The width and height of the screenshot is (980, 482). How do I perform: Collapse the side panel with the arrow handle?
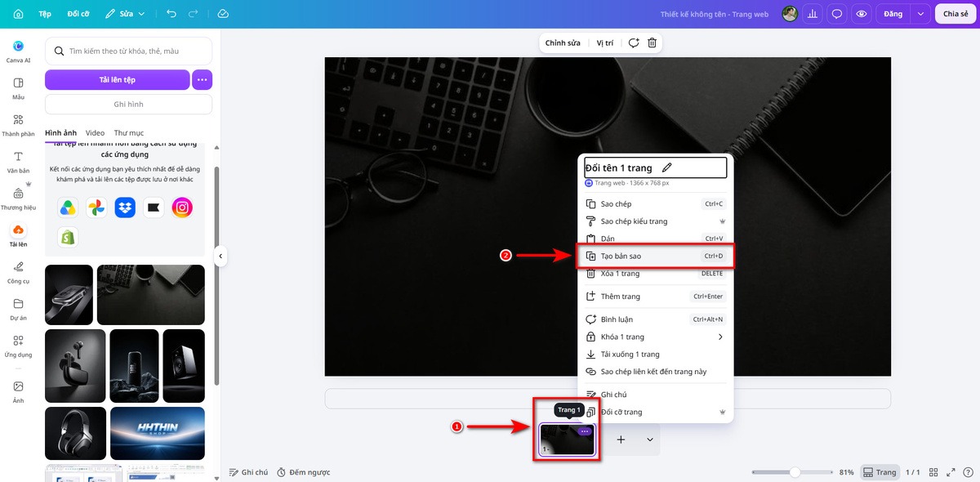click(220, 257)
